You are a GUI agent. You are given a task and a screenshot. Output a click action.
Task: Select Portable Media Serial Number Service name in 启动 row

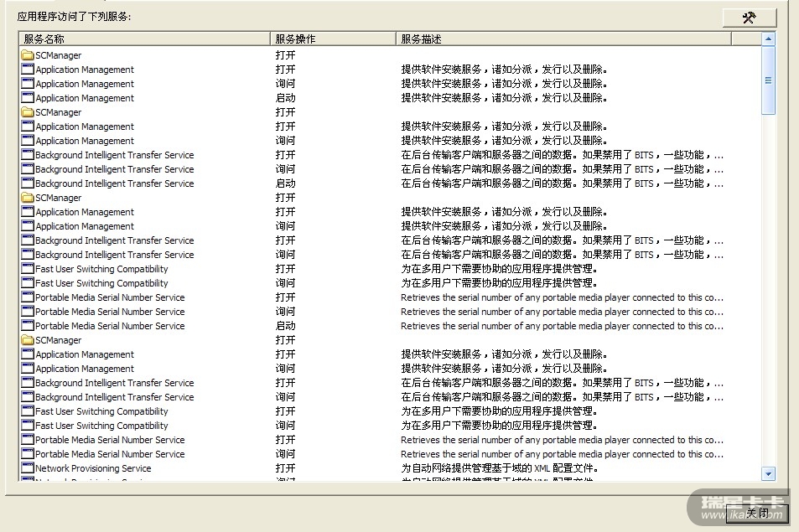click(110, 326)
